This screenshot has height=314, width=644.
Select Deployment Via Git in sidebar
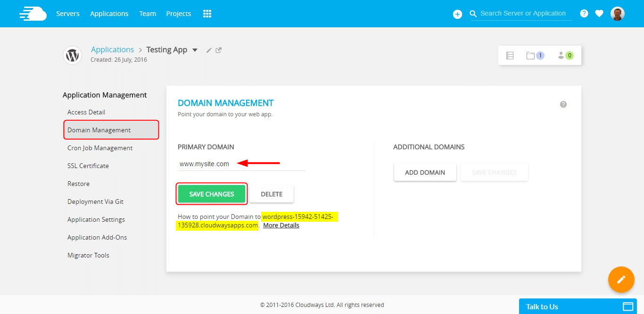(95, 201)
